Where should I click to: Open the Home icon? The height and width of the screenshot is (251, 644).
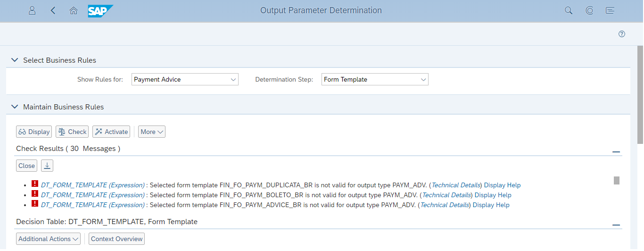74,10
